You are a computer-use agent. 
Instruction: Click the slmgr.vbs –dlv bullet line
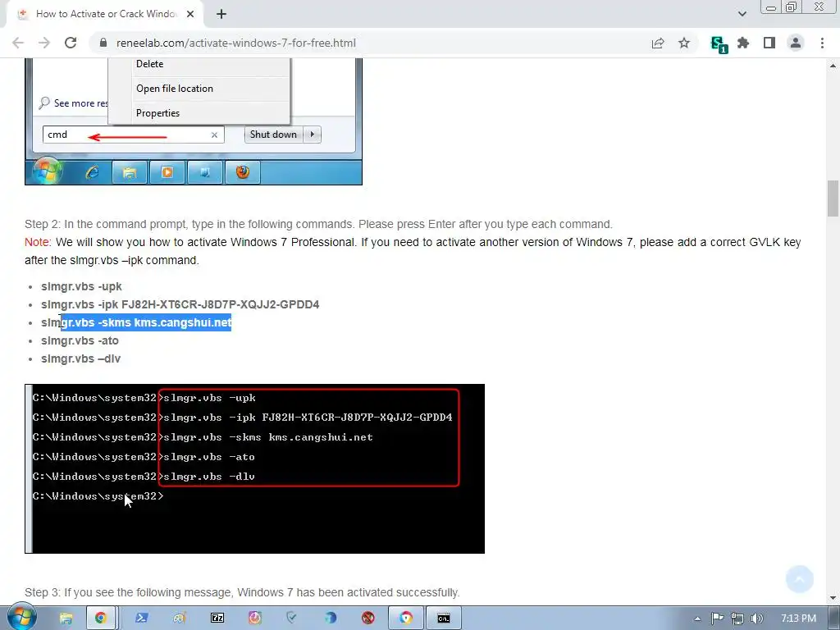pos(81,359)
